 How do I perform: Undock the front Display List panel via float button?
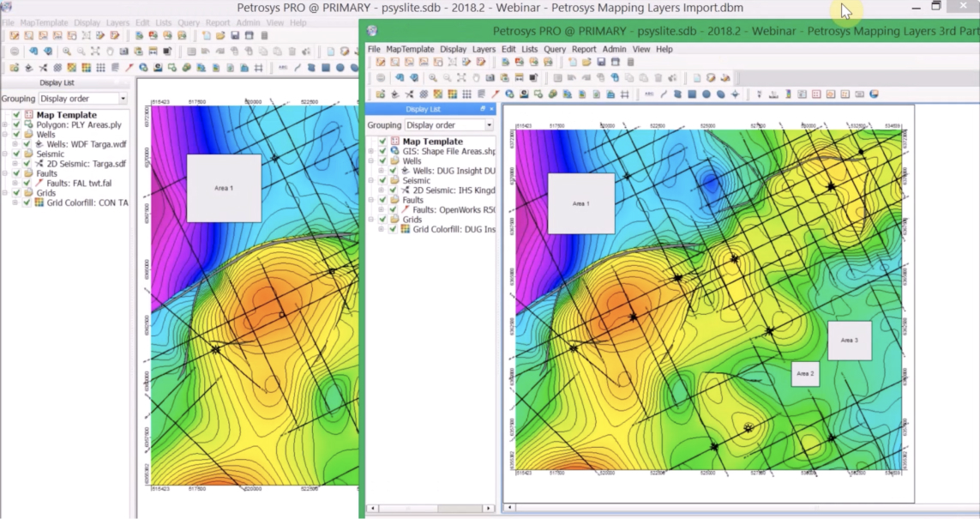[482, 109]
